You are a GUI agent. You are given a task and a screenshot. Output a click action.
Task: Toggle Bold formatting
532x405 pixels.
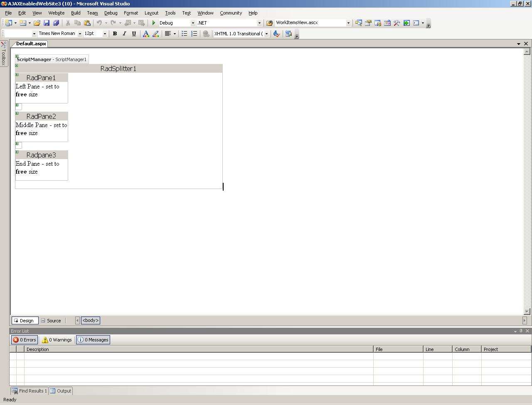[x=115, y=34]
